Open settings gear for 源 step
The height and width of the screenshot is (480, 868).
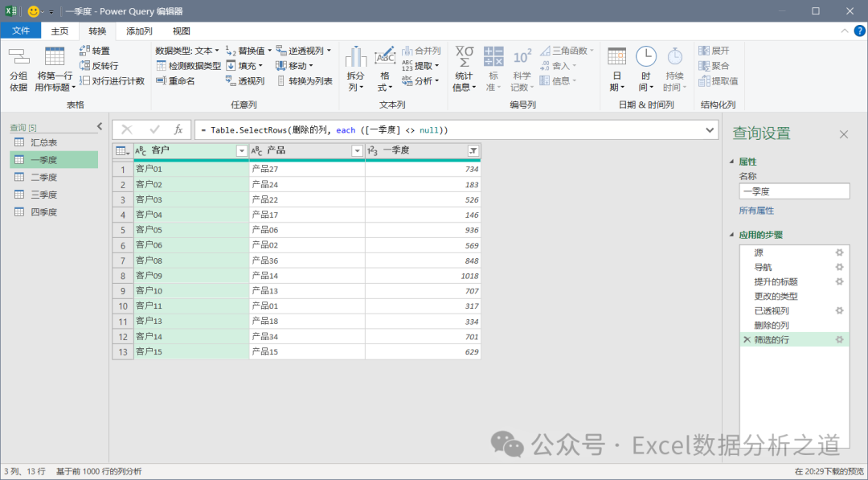coord(839,252)
